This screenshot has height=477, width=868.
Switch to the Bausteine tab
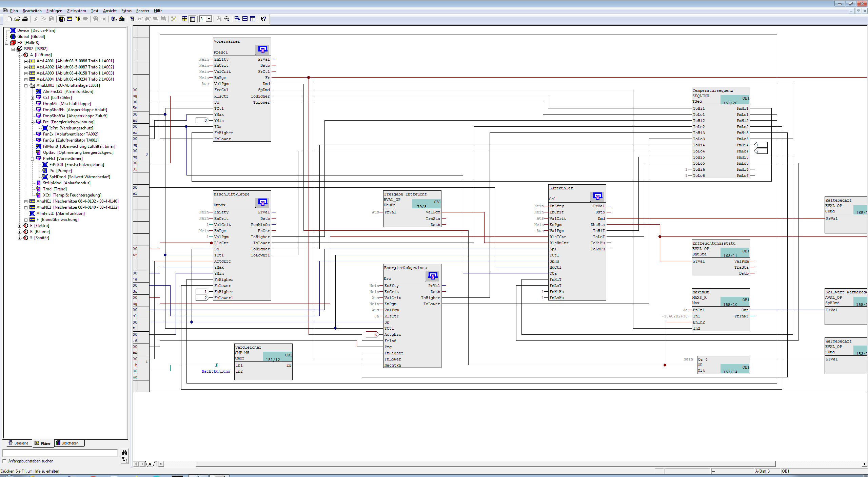click(x=19, y=443)
